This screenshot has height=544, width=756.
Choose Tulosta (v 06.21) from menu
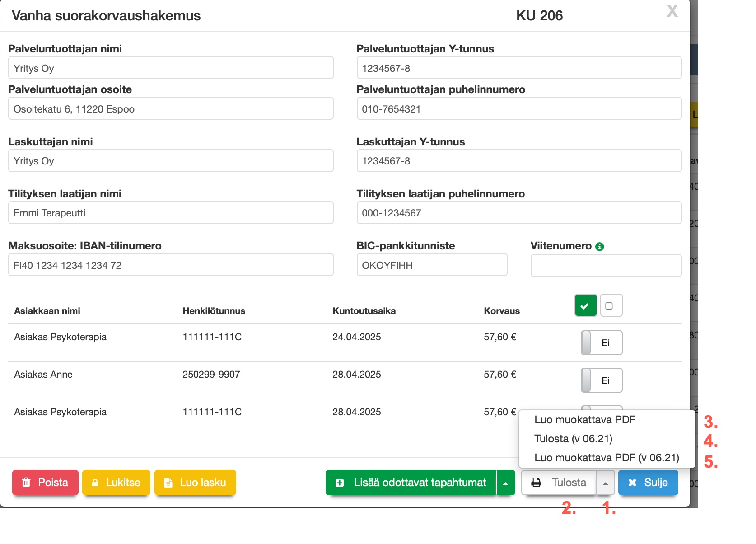(573, 439)
